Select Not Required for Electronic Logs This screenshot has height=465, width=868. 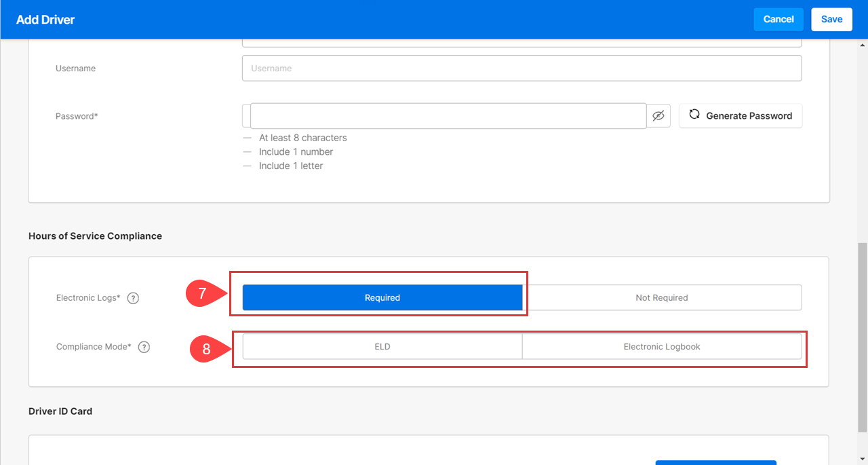662,297
